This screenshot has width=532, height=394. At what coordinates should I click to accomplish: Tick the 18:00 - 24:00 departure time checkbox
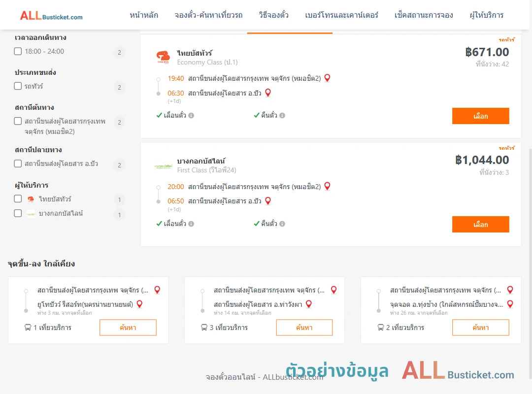coord(18,51)
